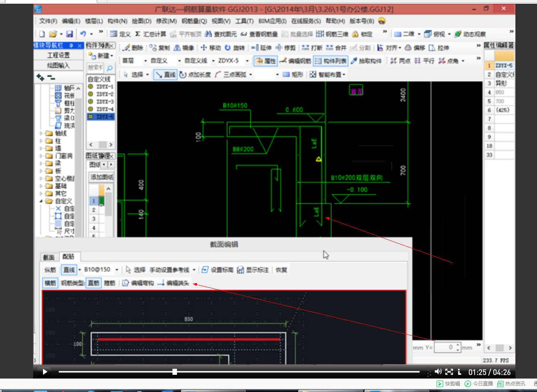The image size is (537, 392).
Task: Click 快剪辑 link in the bottom bar
Action: pos(449,383)
